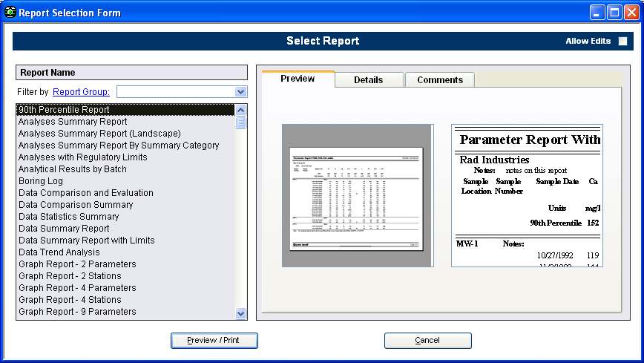Select Graph Report - 2 Stations
The height and width of the screenshot is (363, 644).
coord(125,276)
